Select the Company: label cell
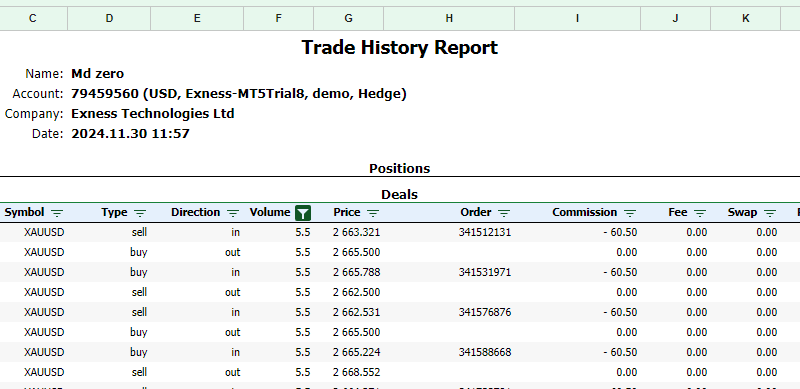Viewport: 800px width, 389px height. 34,113
